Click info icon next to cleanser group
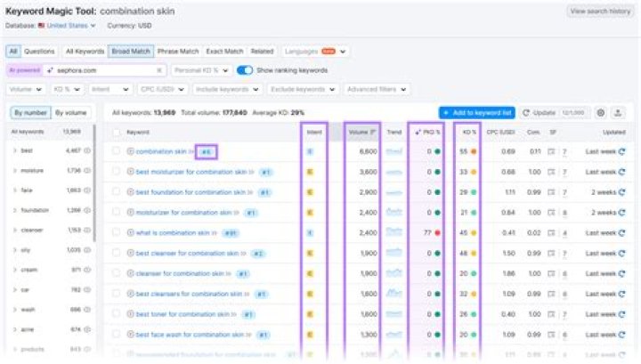Image resolution: width=641 pixels, height=364 pixels. pyautogui.click(x=87, y=230)
